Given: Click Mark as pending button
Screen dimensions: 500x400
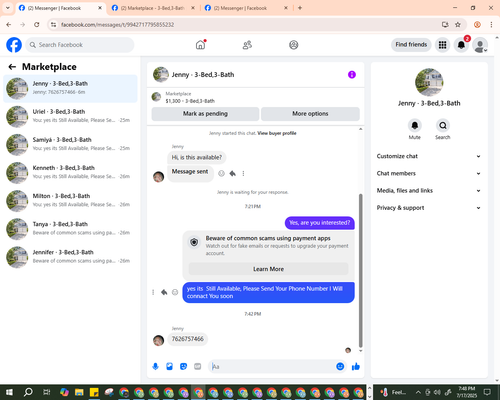Looking at the screenshot, I should [205, 114].
